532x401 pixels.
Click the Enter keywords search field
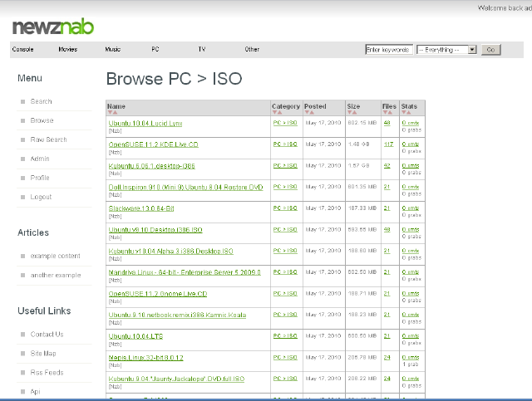[389, 50]
